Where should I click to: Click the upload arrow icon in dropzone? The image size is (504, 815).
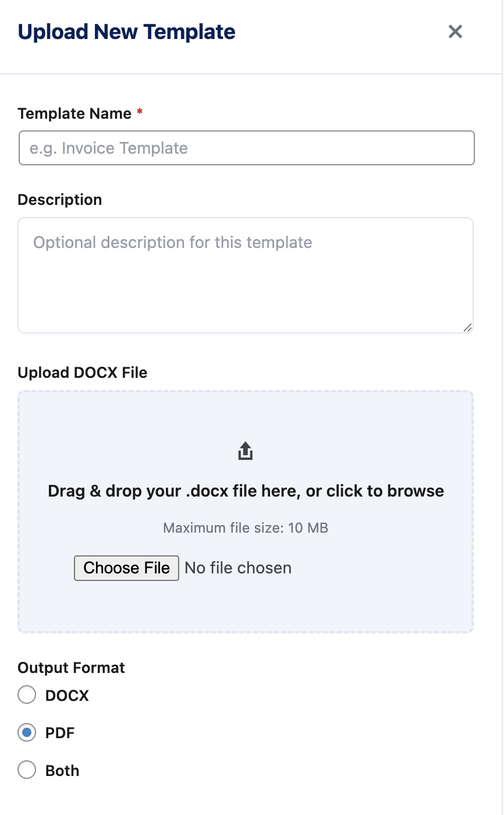pos(245,450)
